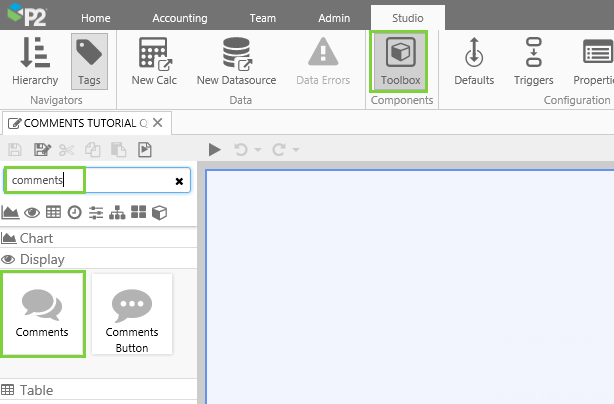Select the Studio tab

tap(408, 18)
